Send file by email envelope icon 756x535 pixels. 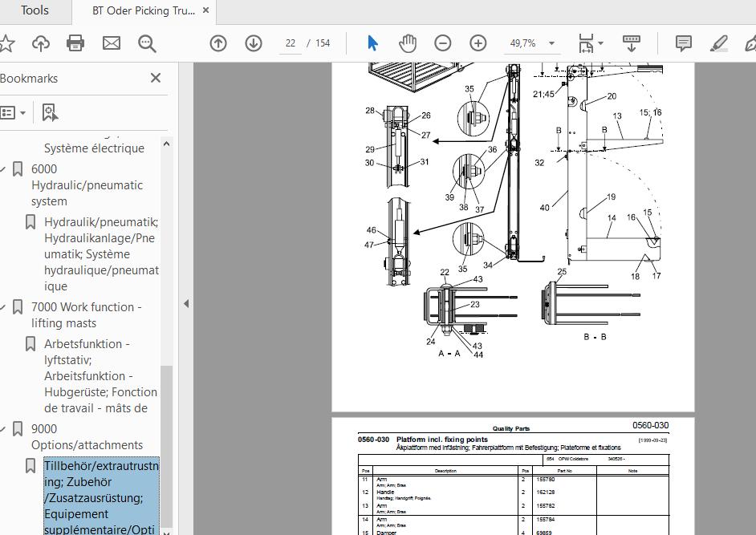point(112,43)
